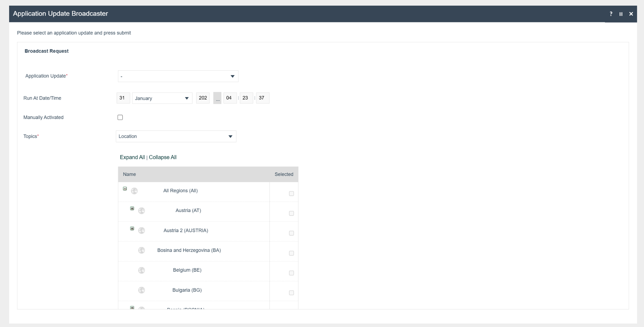
Task: Click the globe icon beside Bulgaria (BG)
Action: coord(142,290)
